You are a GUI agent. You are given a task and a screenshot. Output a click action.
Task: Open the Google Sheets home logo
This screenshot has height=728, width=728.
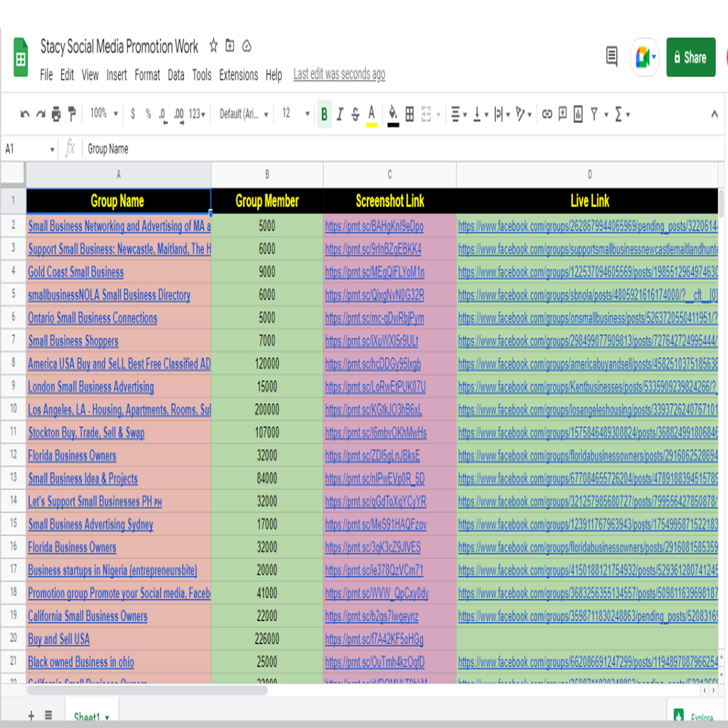point(21,58)
